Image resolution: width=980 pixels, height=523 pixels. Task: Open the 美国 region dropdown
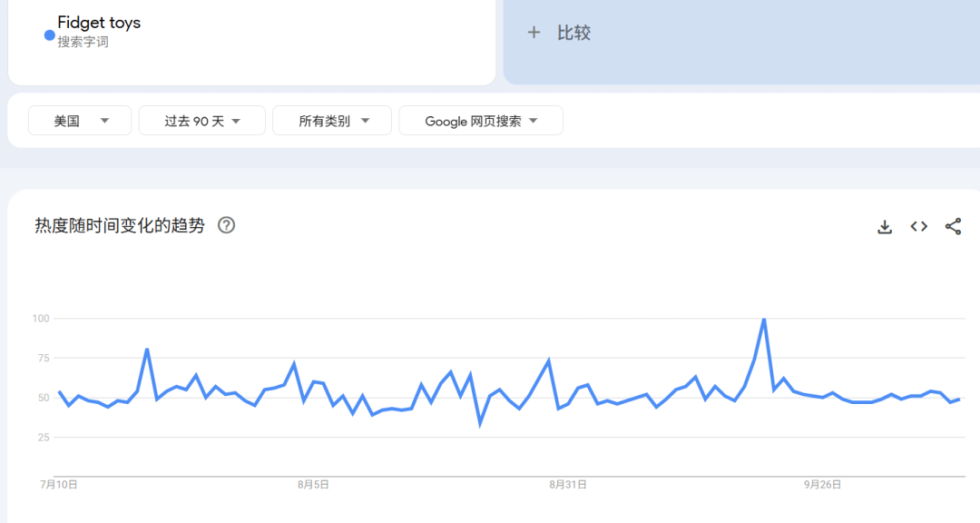[x=80, y=121]
